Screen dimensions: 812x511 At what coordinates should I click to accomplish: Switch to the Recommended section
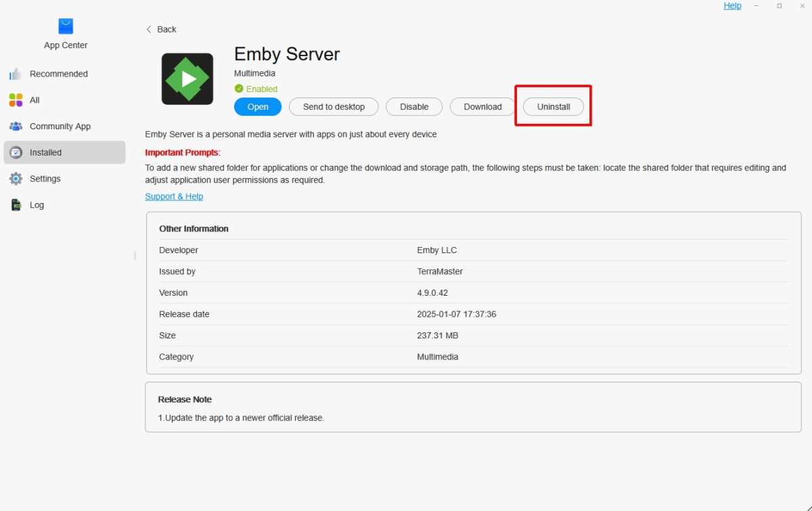[x=58, y=74]
